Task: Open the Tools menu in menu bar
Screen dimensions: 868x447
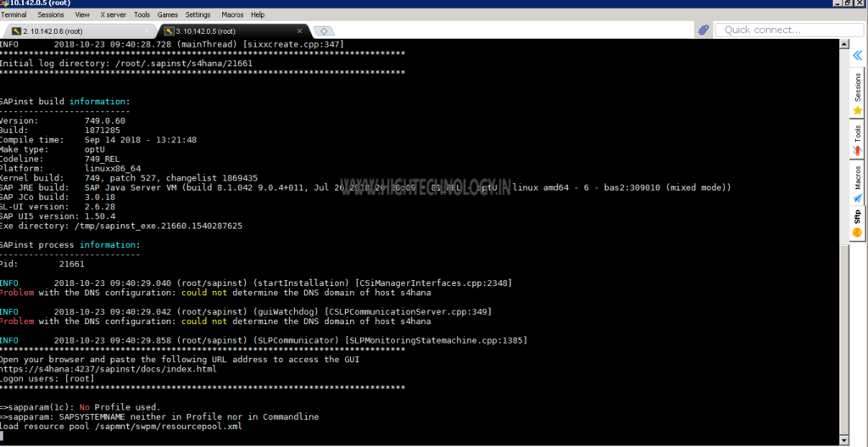Action: (142, 14)
